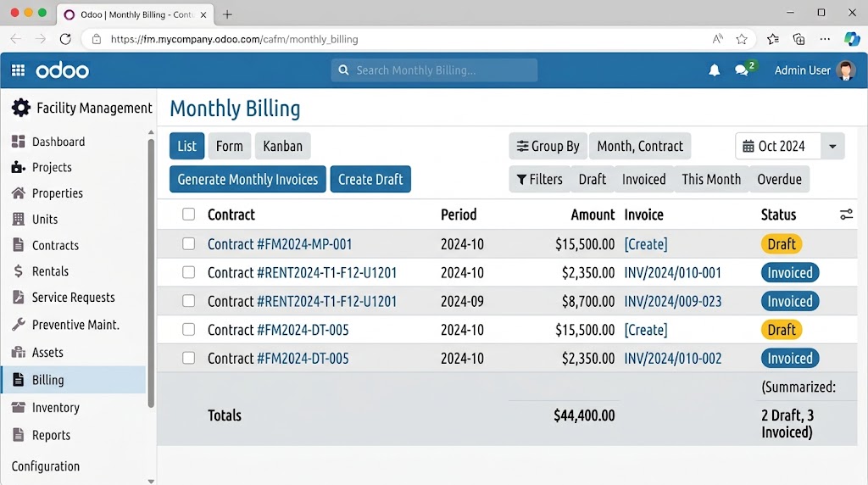This screenshot has width=868, height=485.
Task: Click the Facility Management gear icon
Action: [x=21, y=108]
